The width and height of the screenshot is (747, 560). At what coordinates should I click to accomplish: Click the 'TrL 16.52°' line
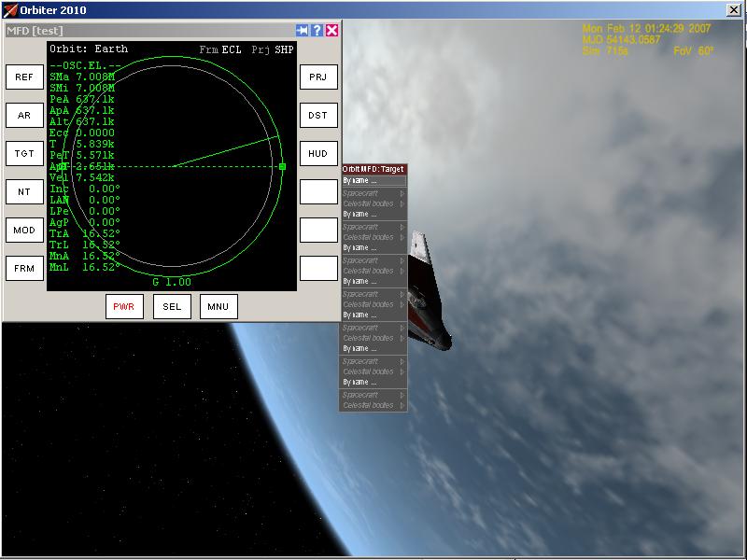point(85,245)
